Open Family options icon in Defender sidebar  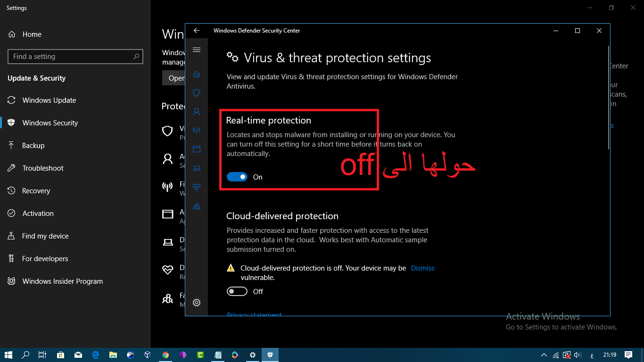tap(197, 206)
